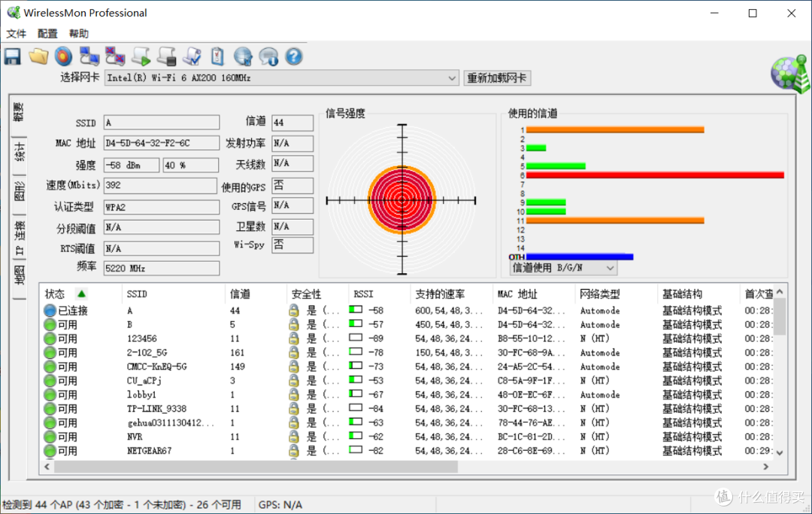Image resolution: width=812 pixels, height=514 pixels.
Task: Click green status icon of 123456 row
Action: point(50,339)
